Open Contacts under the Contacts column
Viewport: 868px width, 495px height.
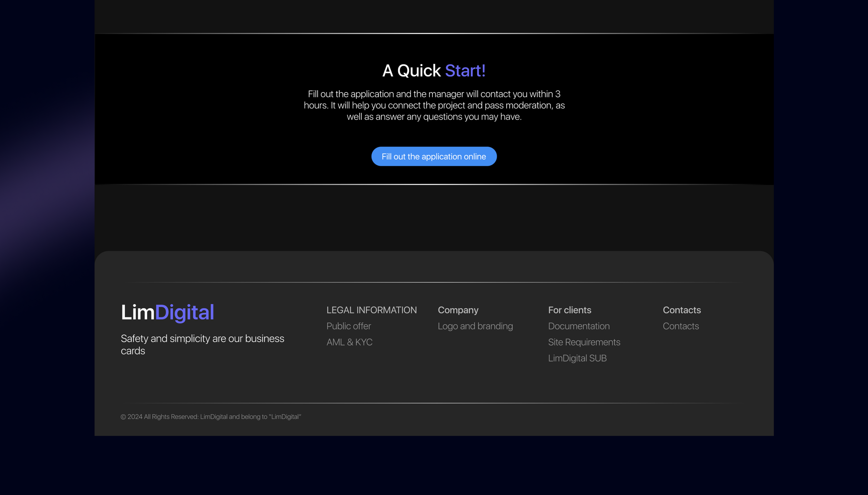coord(681,326)
